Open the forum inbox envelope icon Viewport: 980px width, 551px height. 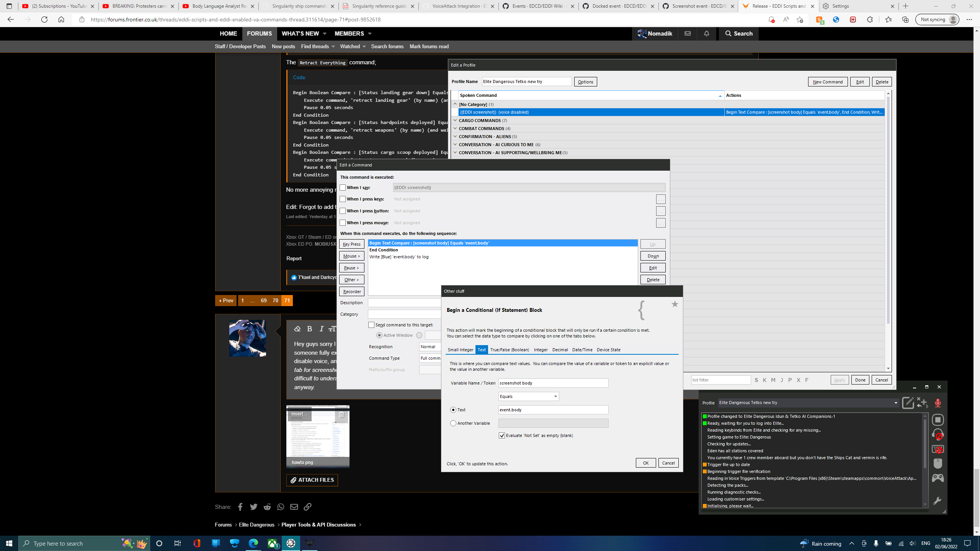click(688, 33)
